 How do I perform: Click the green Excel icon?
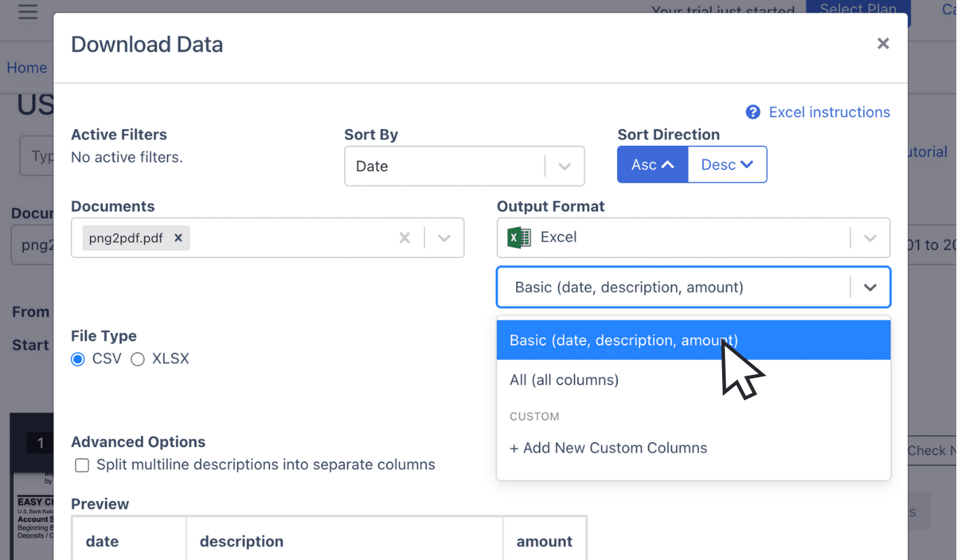click(x=520, y=238)
